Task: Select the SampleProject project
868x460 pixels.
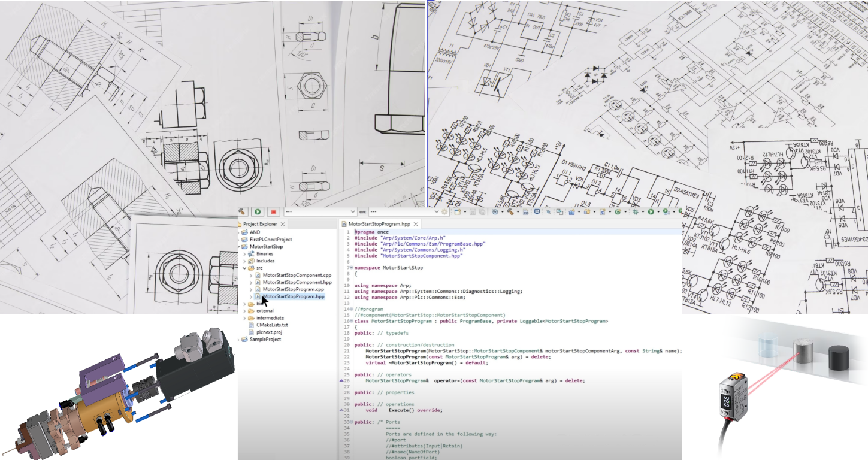Action: pyautogui.click(x=265, y=339)
